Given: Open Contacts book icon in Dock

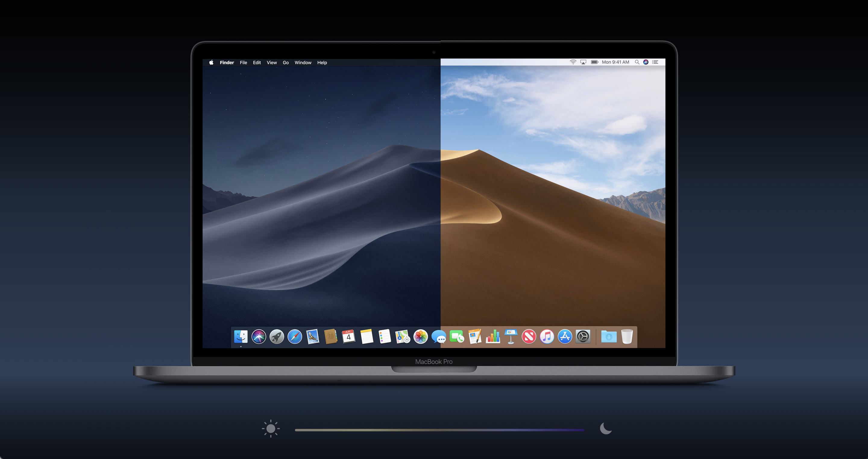Looking at the screenshot, I should click(331, 337).
